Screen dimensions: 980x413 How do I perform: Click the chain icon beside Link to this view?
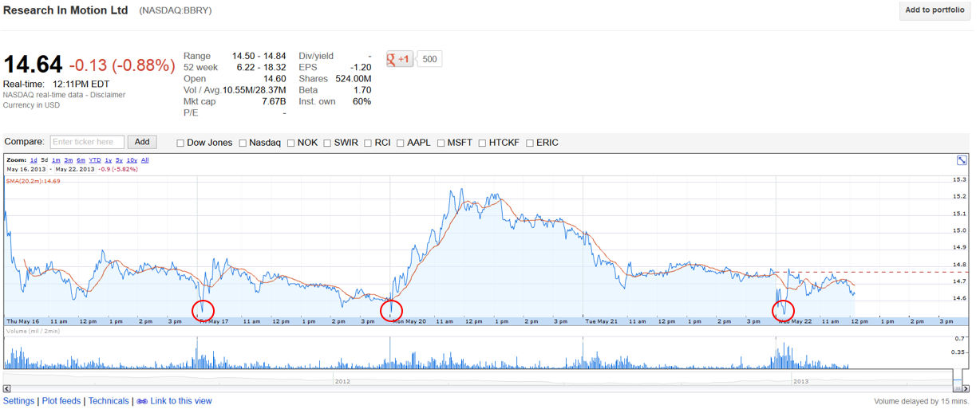coord(142,401)
